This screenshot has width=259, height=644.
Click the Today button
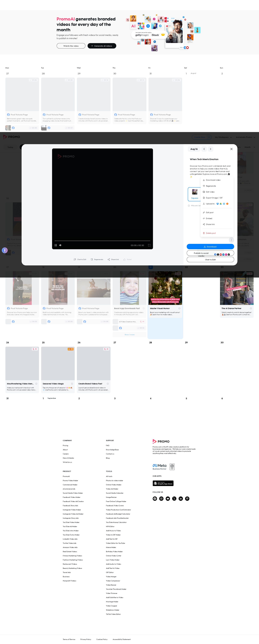pos(10,147)
